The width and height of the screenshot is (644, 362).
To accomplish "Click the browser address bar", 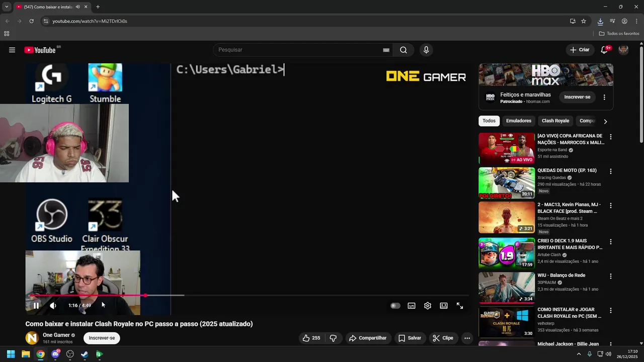I will coord(302,21).
